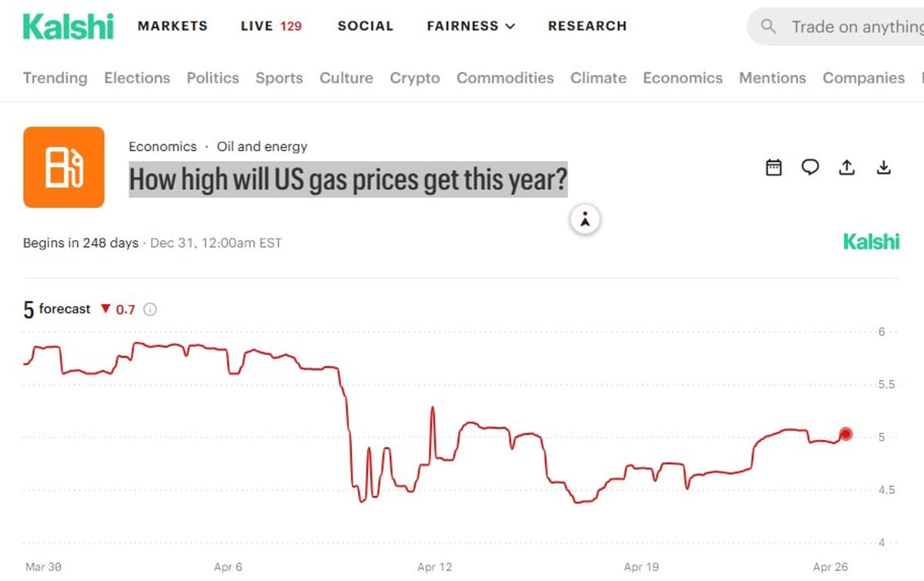Screen dimensions: 924x581
Task: Download chart data with the download icon
Action: pos(884,167)
